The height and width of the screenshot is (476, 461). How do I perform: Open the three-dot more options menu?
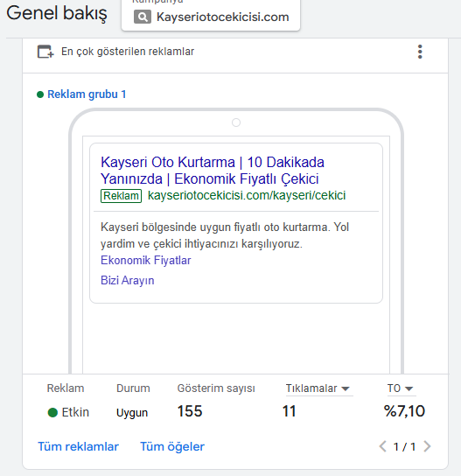(x=420, y=52)
